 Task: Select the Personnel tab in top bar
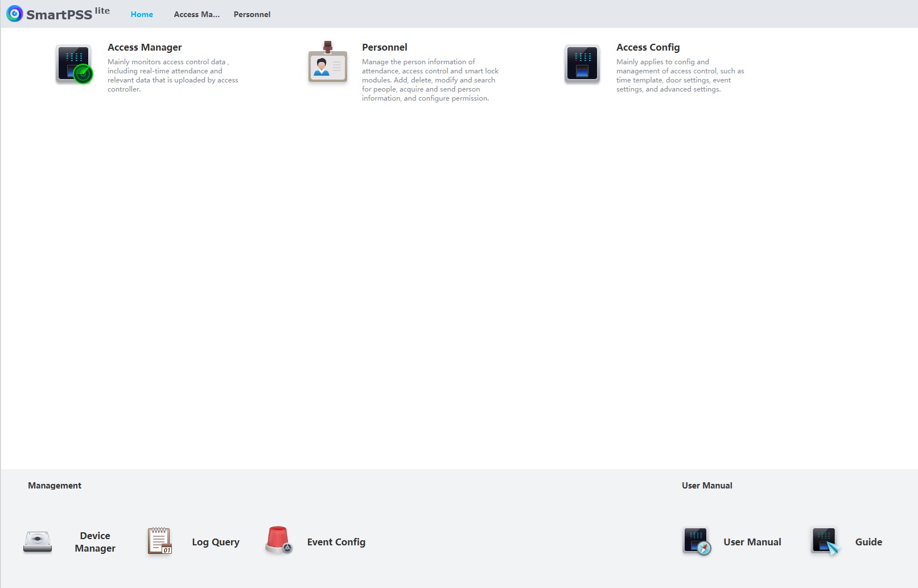point(252,14)
